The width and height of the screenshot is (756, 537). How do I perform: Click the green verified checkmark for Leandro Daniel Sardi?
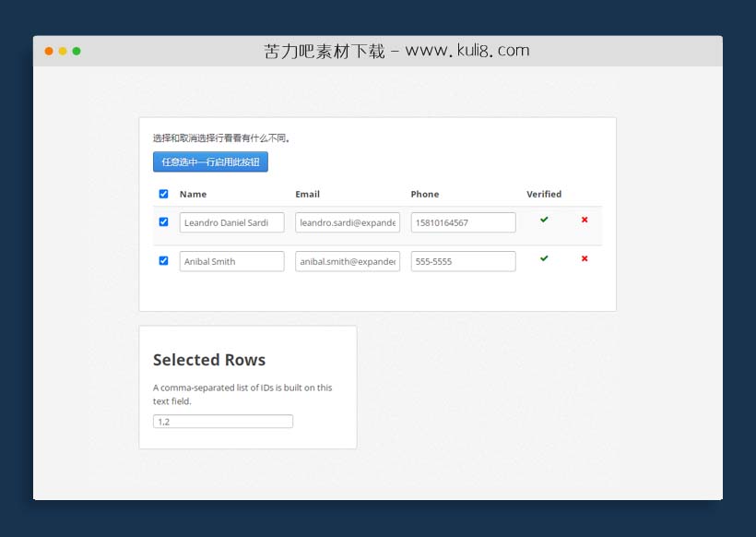(544, 220)
